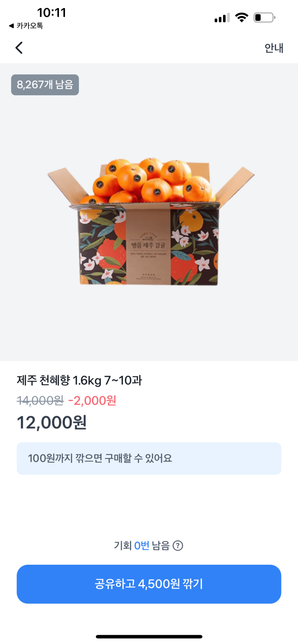Tap the crossed-out 14,000원 original price
The height and width of the screenshot is (644, 298).
tap(40, 400)
